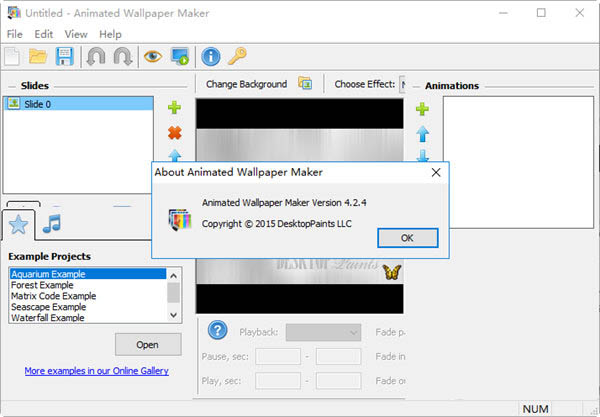Open the More examples in our Online Gallery link
Image resolution: width=600 pixels, height=417 pixels.
96,371
